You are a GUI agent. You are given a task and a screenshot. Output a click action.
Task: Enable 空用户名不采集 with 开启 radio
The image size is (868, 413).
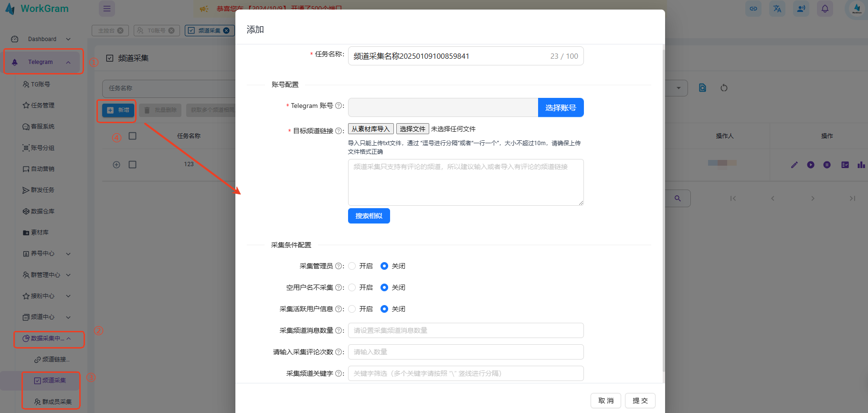352,287
